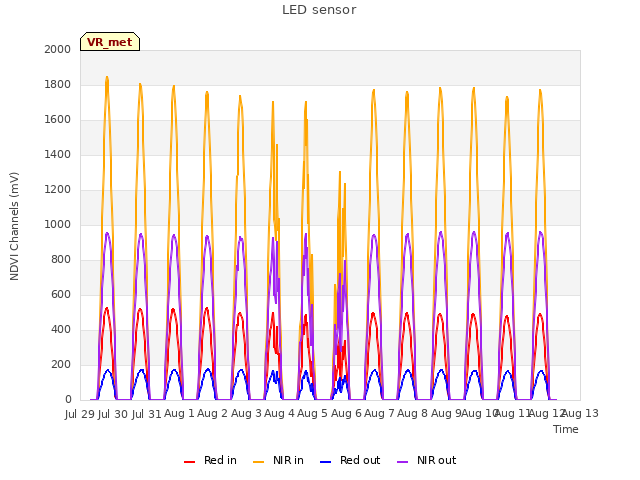Click the Aug 1 x-axis label

click(x=179, y=414)
